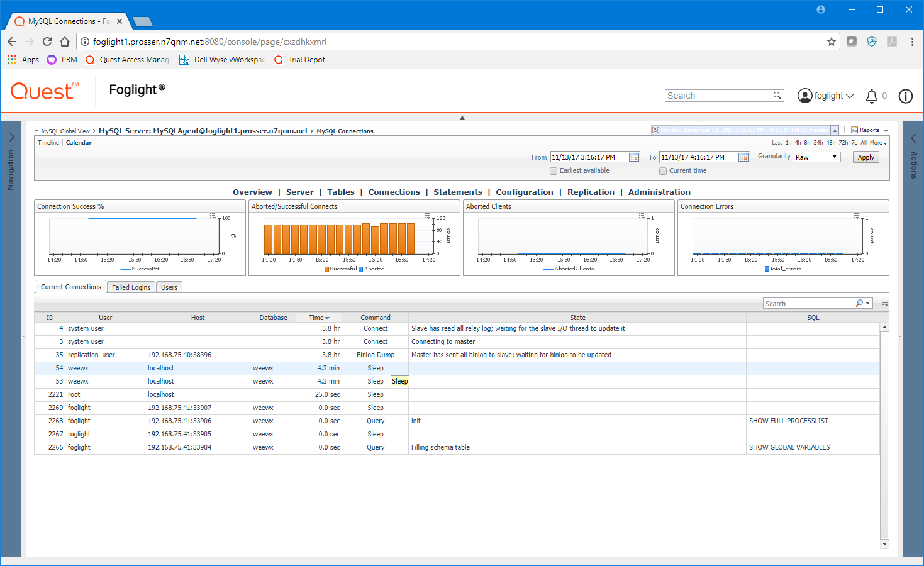Open the PDF extension icon
The width and height of the screenshot is (924, 566).
coord(892,42)
